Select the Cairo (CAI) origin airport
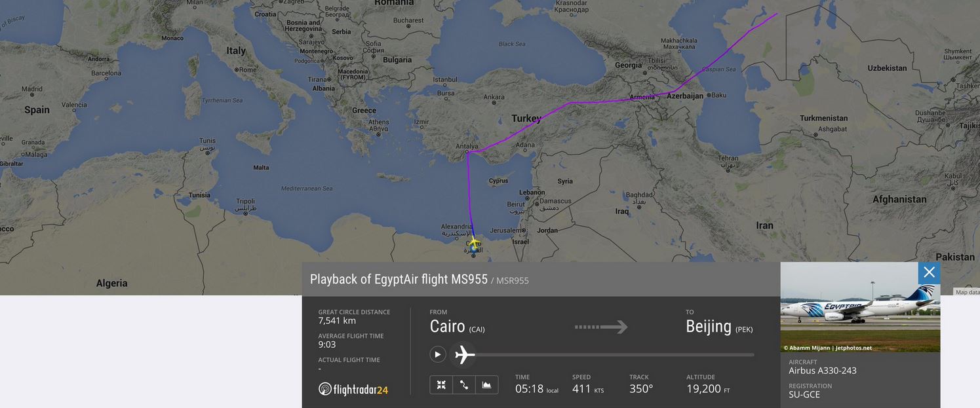 (x=457, y=327)
